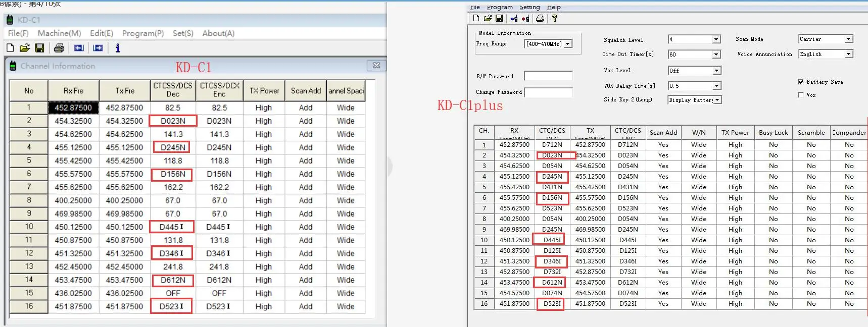The image size is (868, 327).
Task: Select row number 16 in KD-C1 table
Action: pyautogui.click(x=29, y=306)
